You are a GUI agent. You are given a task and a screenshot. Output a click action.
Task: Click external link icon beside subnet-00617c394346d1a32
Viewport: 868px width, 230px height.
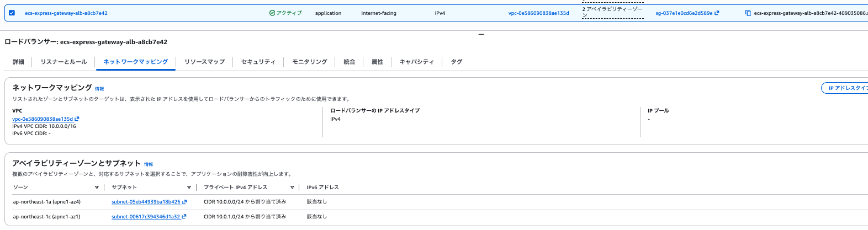click(184, 217)
